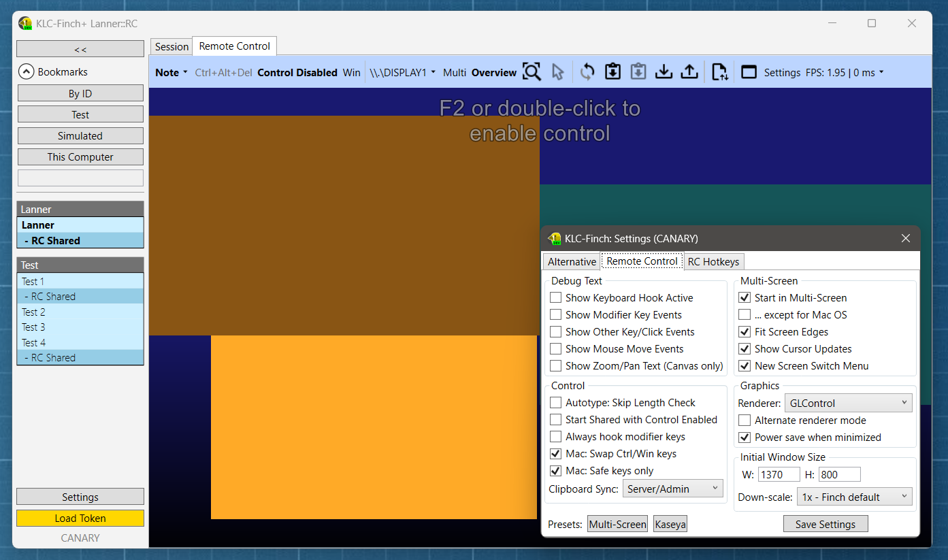Click the Simulated bookmark button
This screenshot has width=948, height=560.
coord(80,135)
